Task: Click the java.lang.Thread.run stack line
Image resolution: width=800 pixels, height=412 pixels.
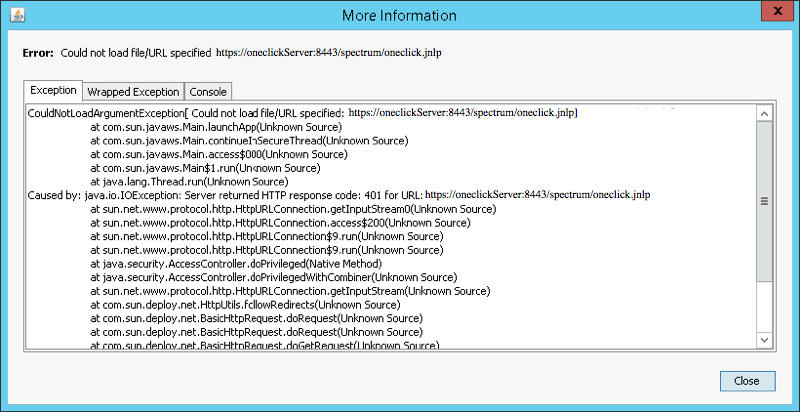Action: [188, 182]
